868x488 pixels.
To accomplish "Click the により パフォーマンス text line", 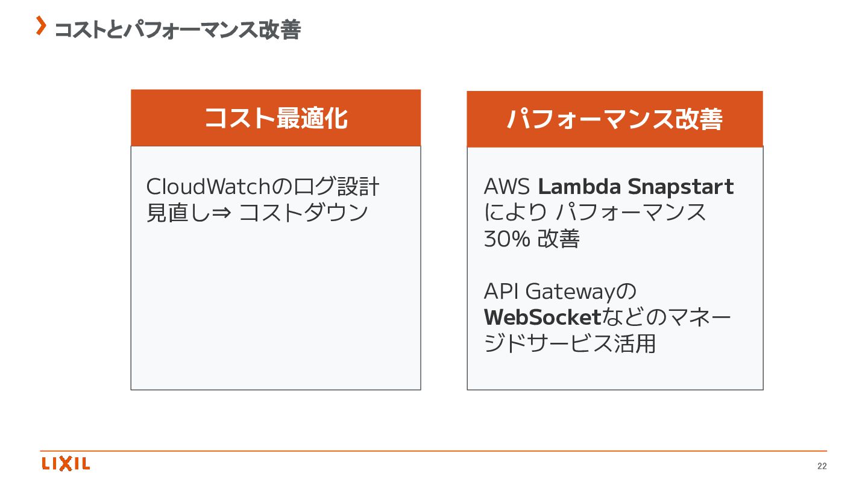I will pyautogui.click(x=594, y=213).
